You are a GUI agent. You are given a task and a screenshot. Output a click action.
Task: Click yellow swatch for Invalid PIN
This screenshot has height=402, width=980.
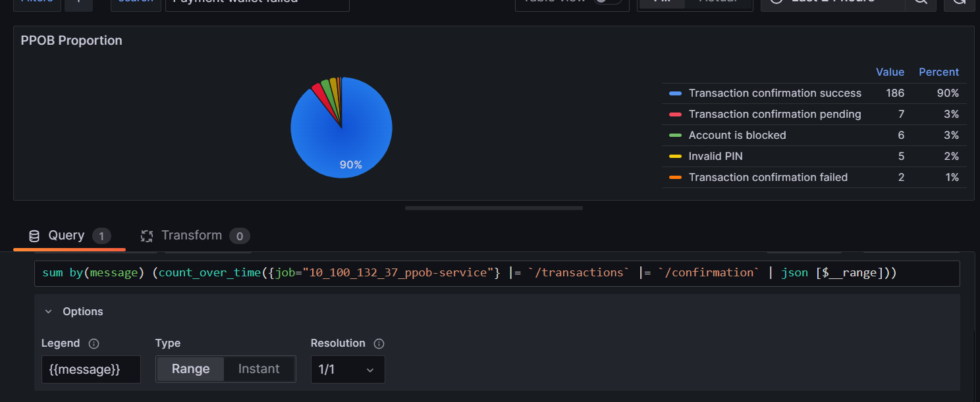pyautogui.click(x=675, y=157)
